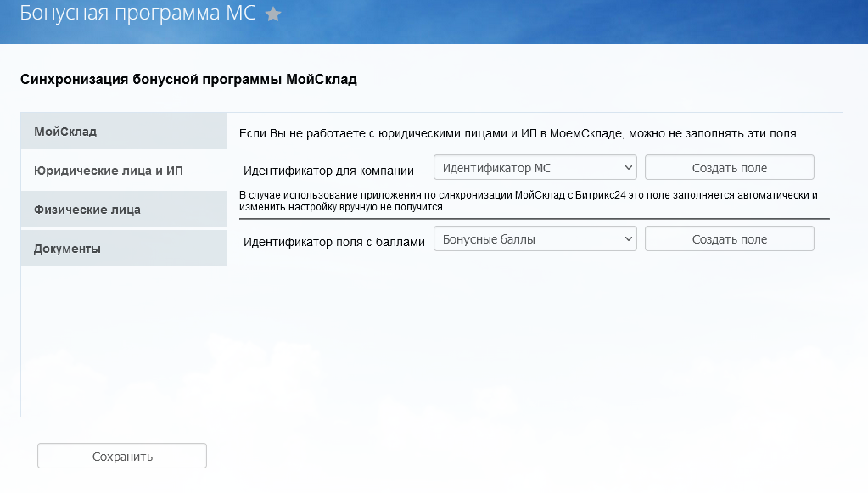868x493 pixels.
Task: Click the chevron arrow of the Идентификатор МС select
Action: (x=628, y=168)
